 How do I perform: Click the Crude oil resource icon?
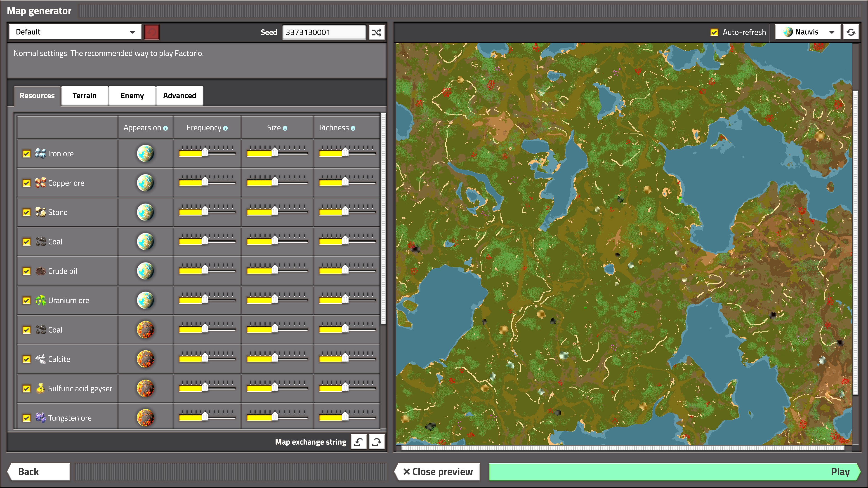click(40, 271)
